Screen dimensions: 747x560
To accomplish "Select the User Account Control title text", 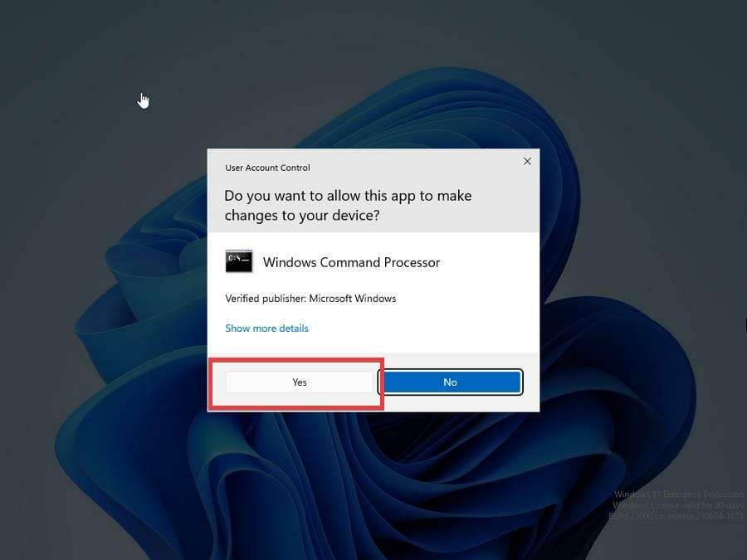I will pos(267,168).
